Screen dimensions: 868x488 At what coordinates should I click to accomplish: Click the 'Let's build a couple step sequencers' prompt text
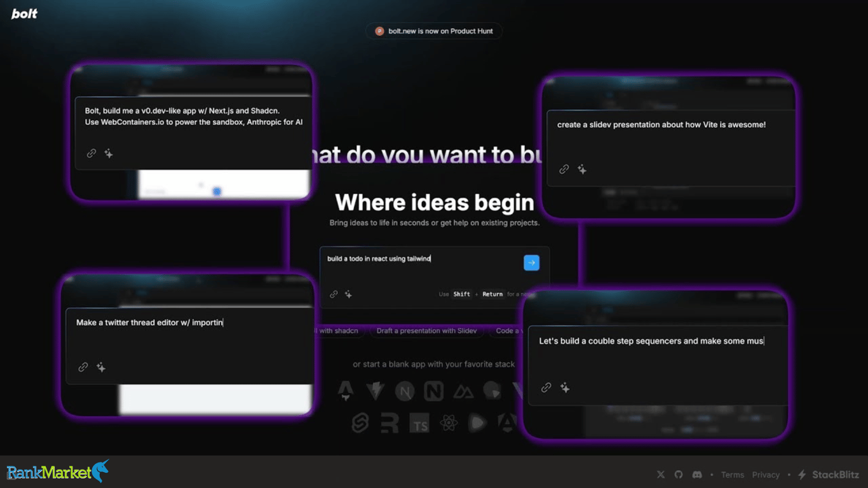click(651, 341)
